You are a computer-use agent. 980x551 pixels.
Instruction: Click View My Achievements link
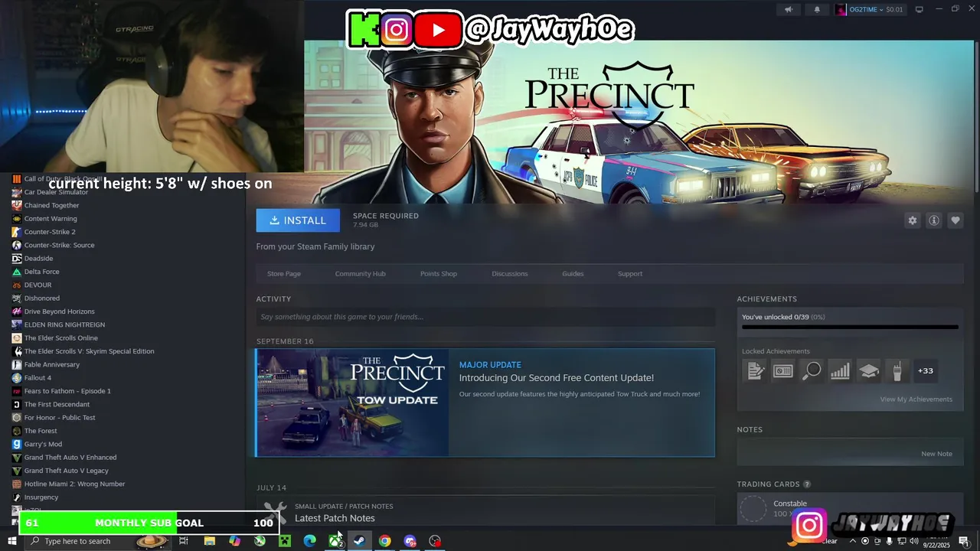[916, 399]
